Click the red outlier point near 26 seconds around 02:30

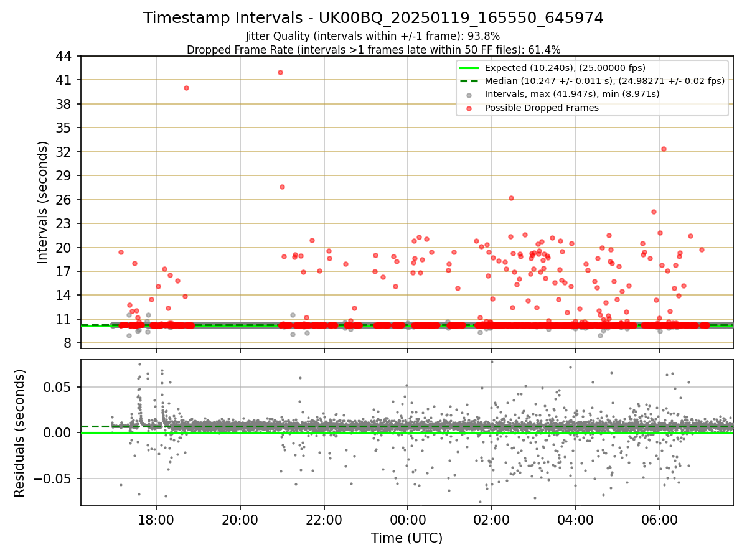coord(511,198)
